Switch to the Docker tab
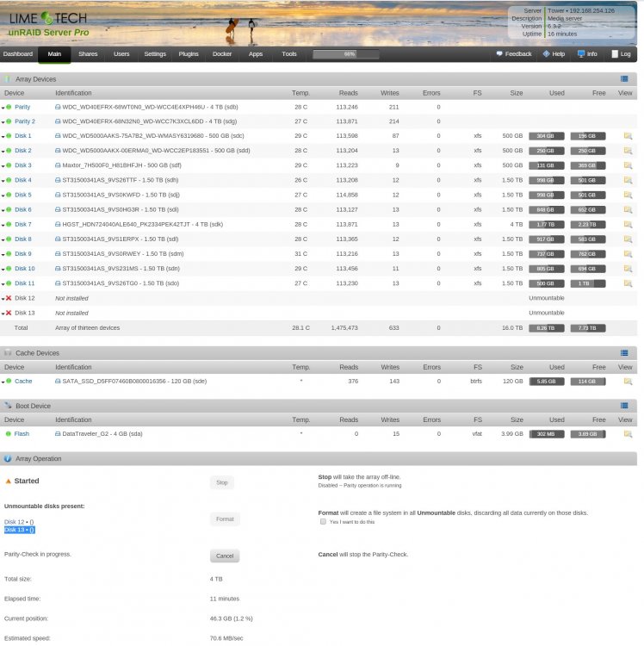Image resolution: width=644 pixels, height=646 pixels. click(222, 54)
